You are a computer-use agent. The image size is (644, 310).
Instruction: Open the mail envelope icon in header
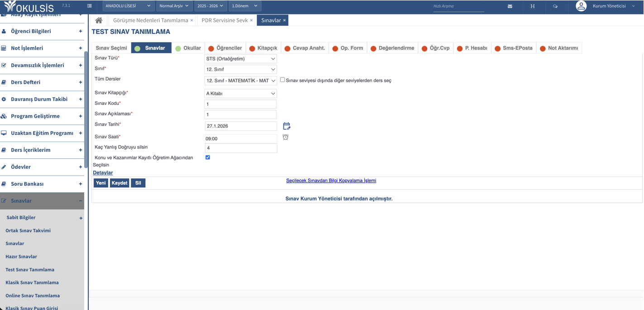tap(510, 6)
